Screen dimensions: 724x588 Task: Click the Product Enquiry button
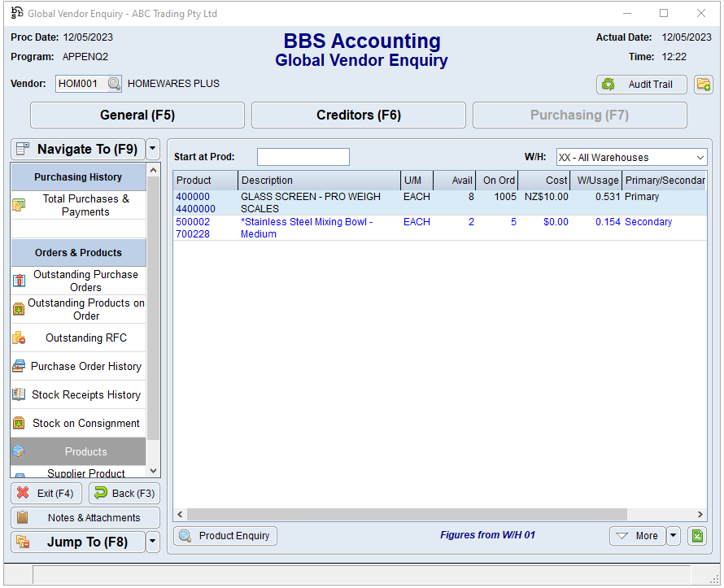pyautogui.click(x=225, y=536)
